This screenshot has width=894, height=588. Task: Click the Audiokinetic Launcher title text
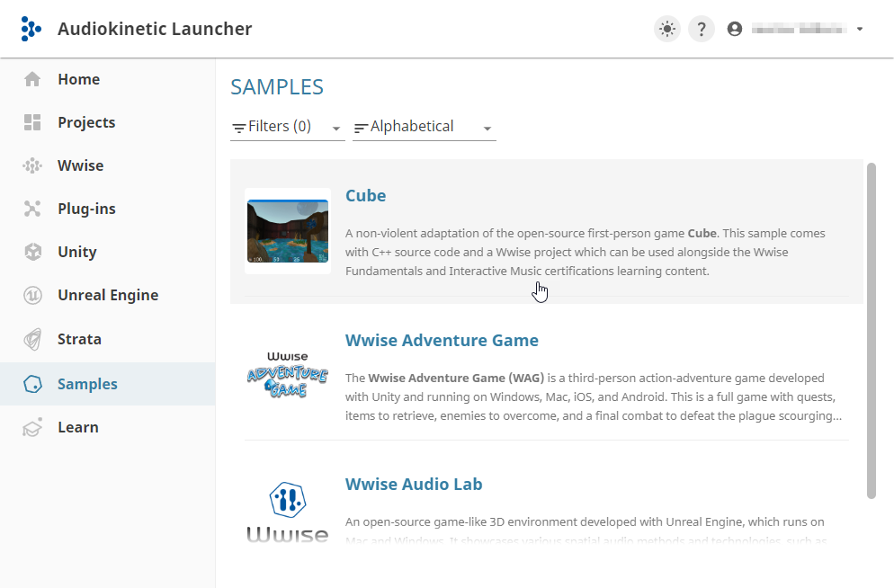(155, 29)
